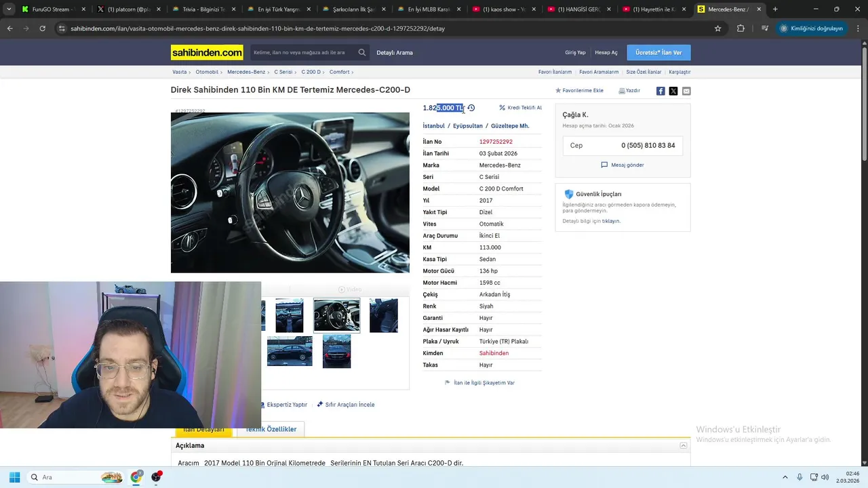The image size is (868, 488).
Task: Click Ekspertiz Yaptır link
Action: [x=287, y=405]
